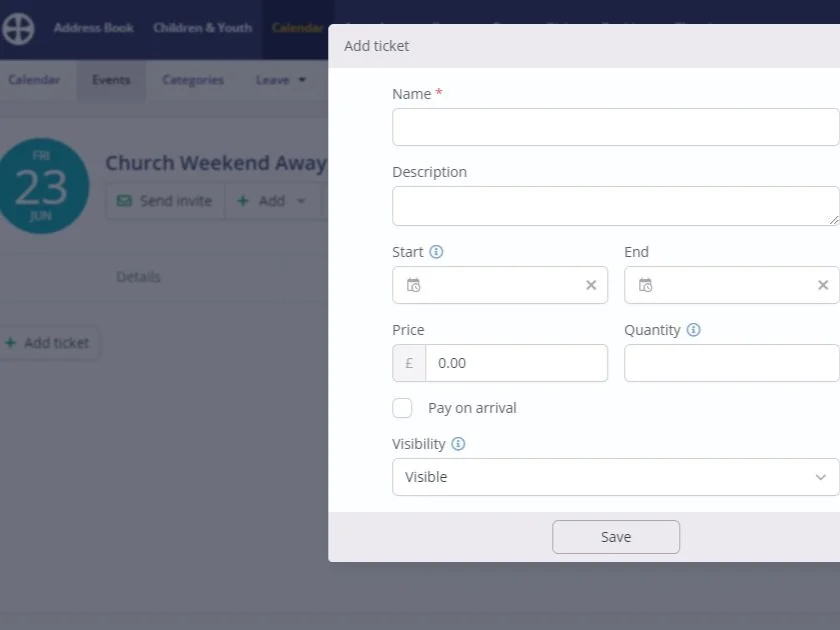Save the new ticket
This screenshot has height=630, width=840.
point(616,537)
